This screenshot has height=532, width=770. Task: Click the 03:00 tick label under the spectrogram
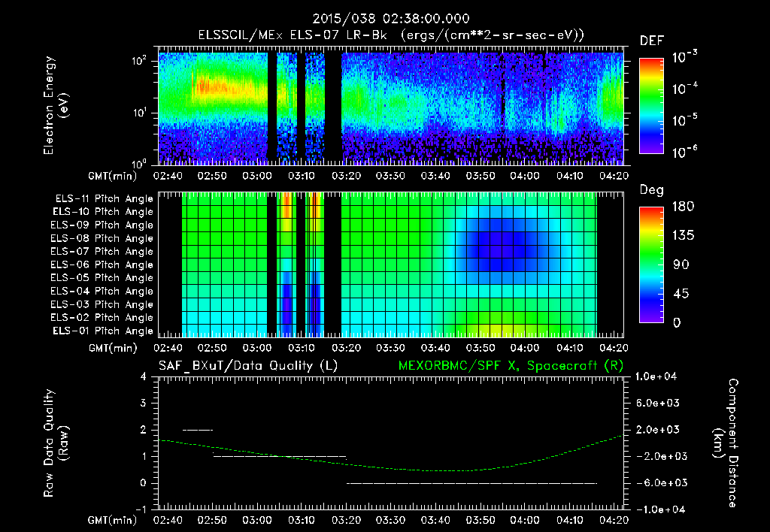coord(257,176)
